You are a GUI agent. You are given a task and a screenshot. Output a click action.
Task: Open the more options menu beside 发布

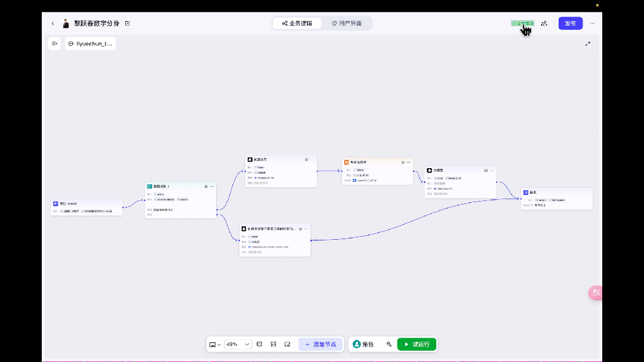(592, 23)
